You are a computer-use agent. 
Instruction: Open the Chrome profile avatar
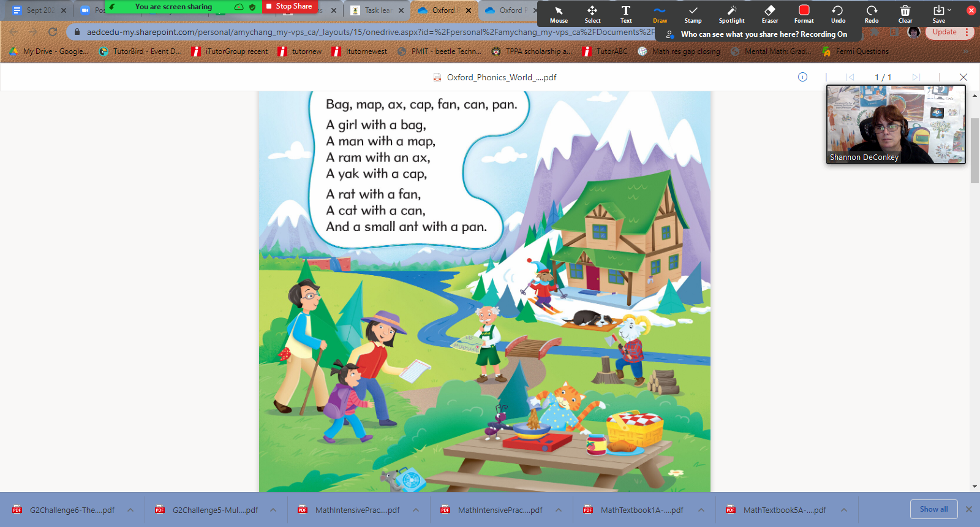(x=914, y=32)
